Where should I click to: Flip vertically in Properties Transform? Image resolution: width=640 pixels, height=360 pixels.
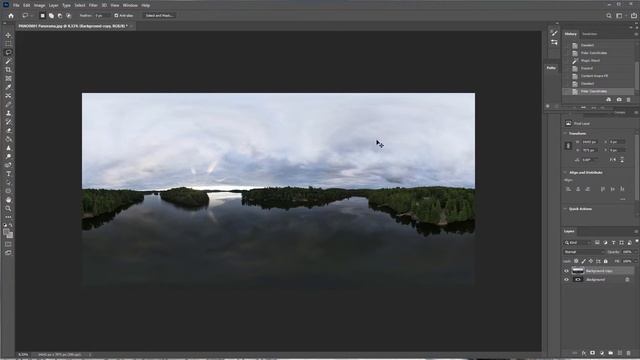622,160
